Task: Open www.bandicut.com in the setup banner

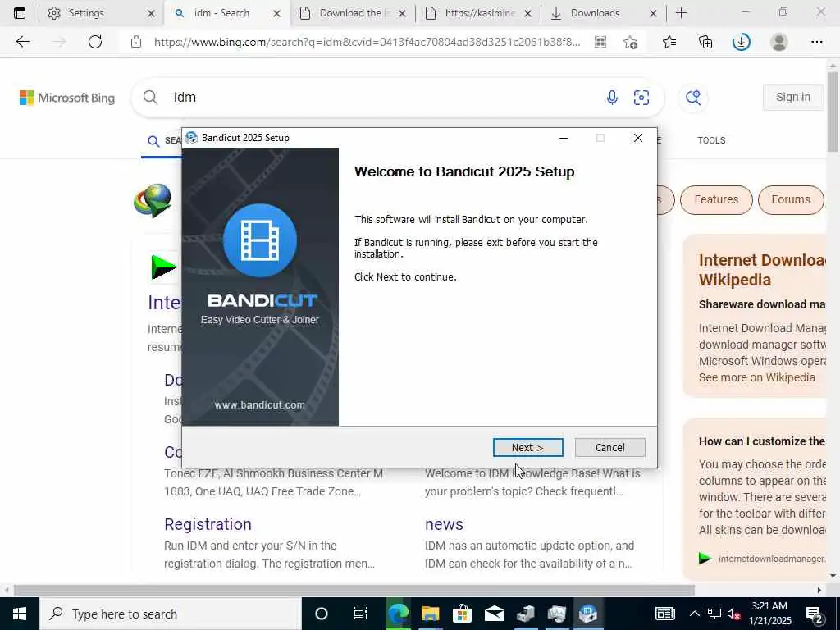Action: (260, 405)
